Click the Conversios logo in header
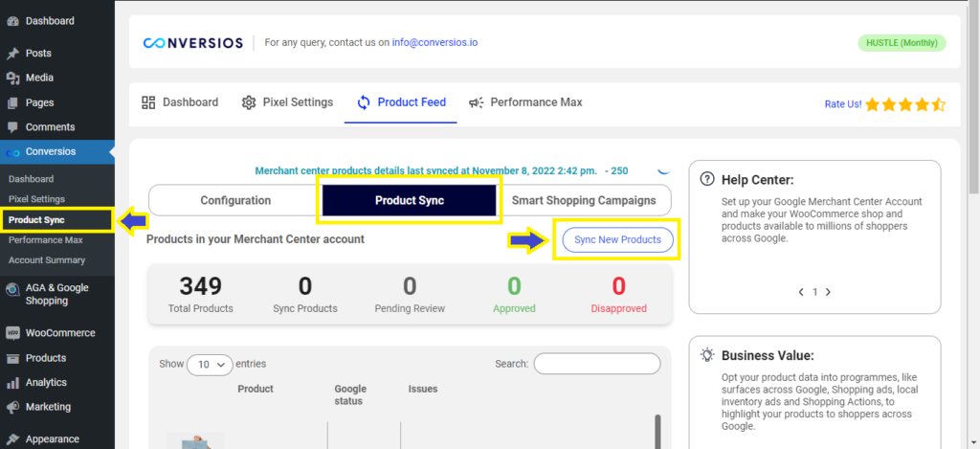 (x=192, y=43)
